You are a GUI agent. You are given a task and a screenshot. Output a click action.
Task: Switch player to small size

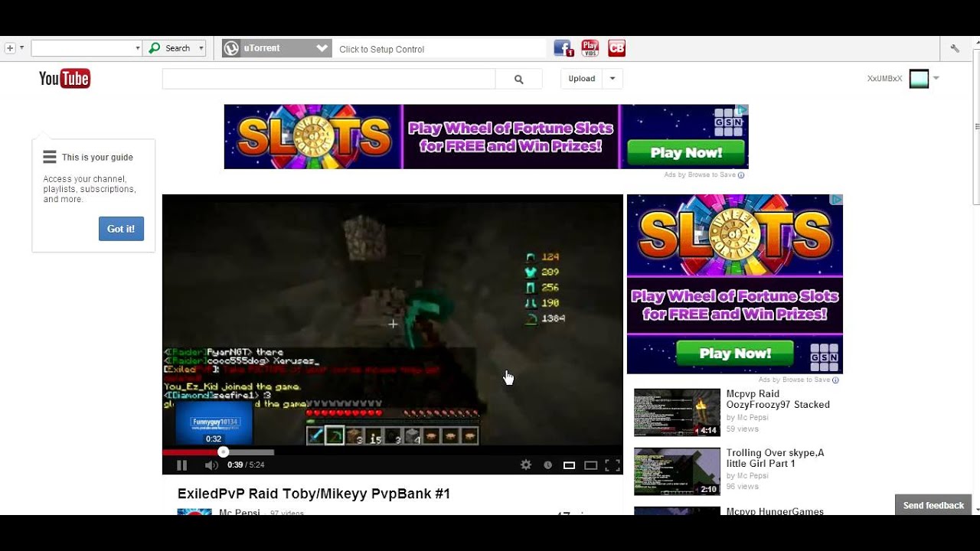tap(569, 465)
